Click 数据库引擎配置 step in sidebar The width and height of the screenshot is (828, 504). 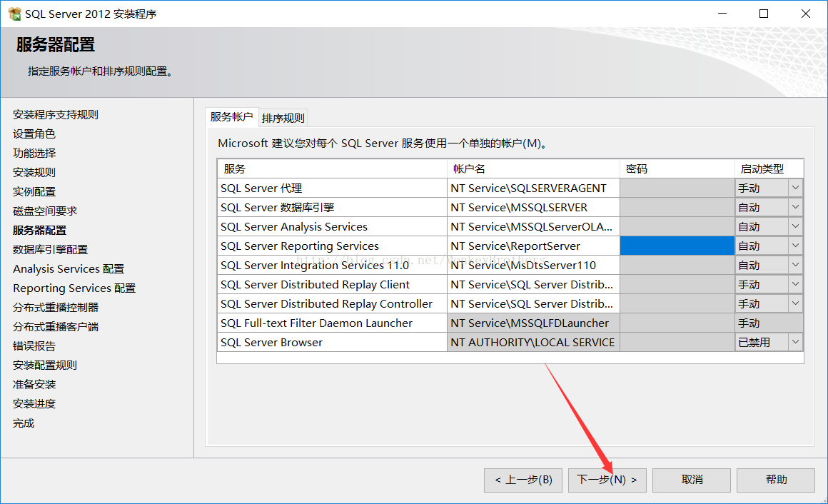coord(50,249)
